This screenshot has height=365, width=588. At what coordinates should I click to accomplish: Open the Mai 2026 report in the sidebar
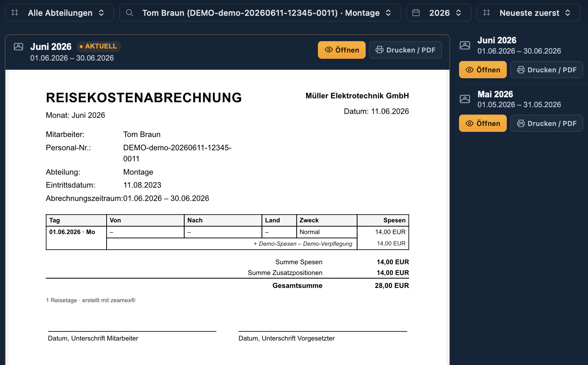[483, 123]
